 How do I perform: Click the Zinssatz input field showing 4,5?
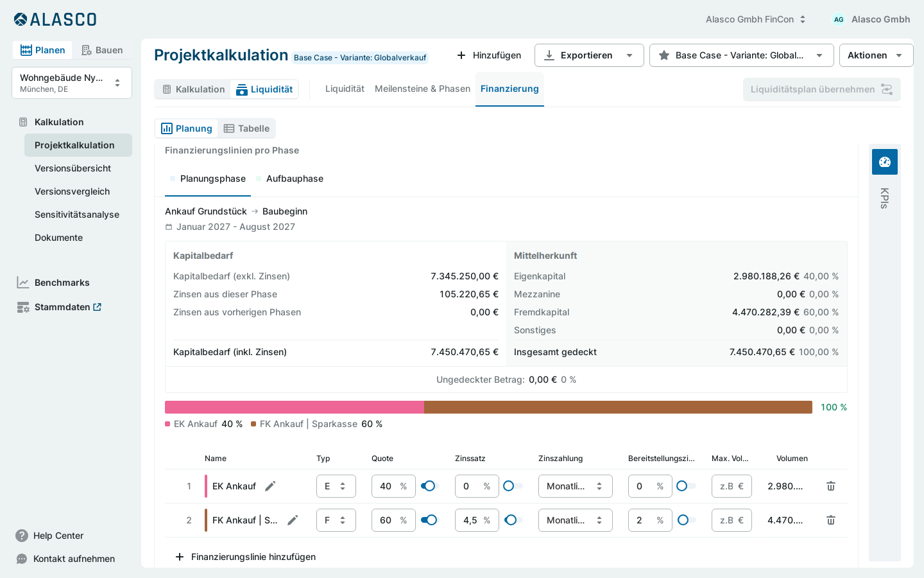(477, 520)
